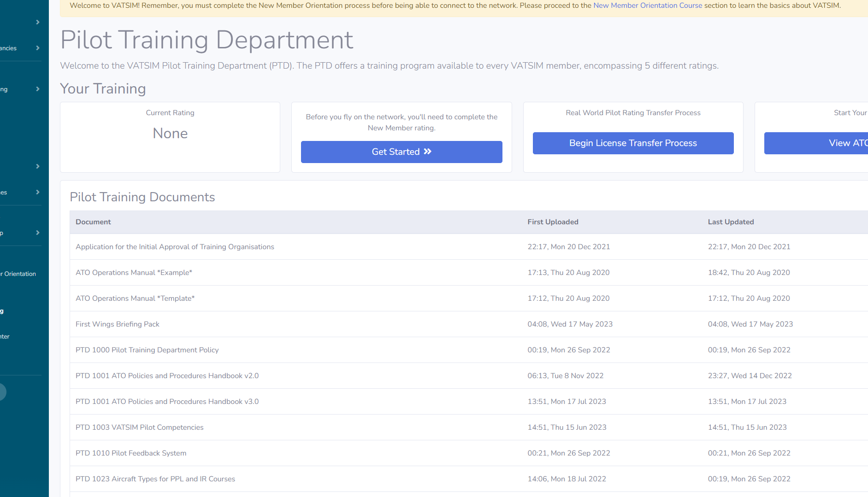Click the Get Started button
The height and width of the screenshot is (497, 868).
(x=402, y=152)
